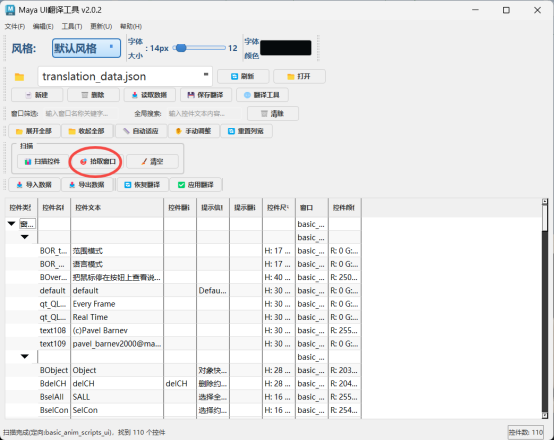This screenshot has width=554, height=440.
Task: Click into the 全局搜索 global search field
Action: [204, 113]
